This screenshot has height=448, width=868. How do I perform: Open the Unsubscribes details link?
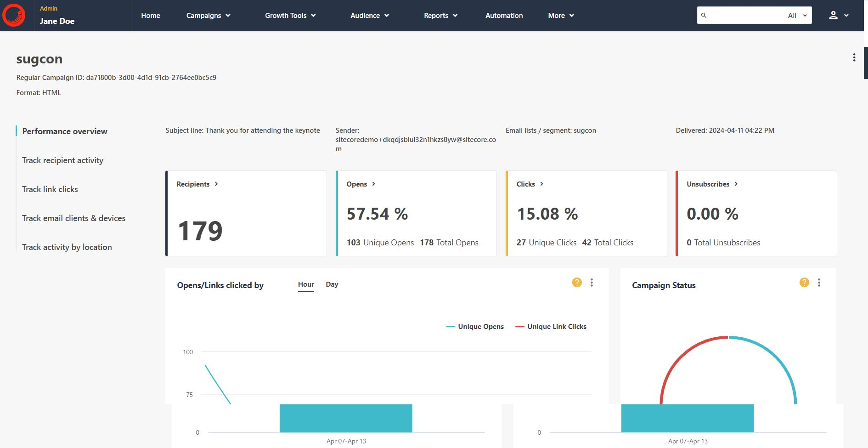pyautogui.click(x=712, y=184)
